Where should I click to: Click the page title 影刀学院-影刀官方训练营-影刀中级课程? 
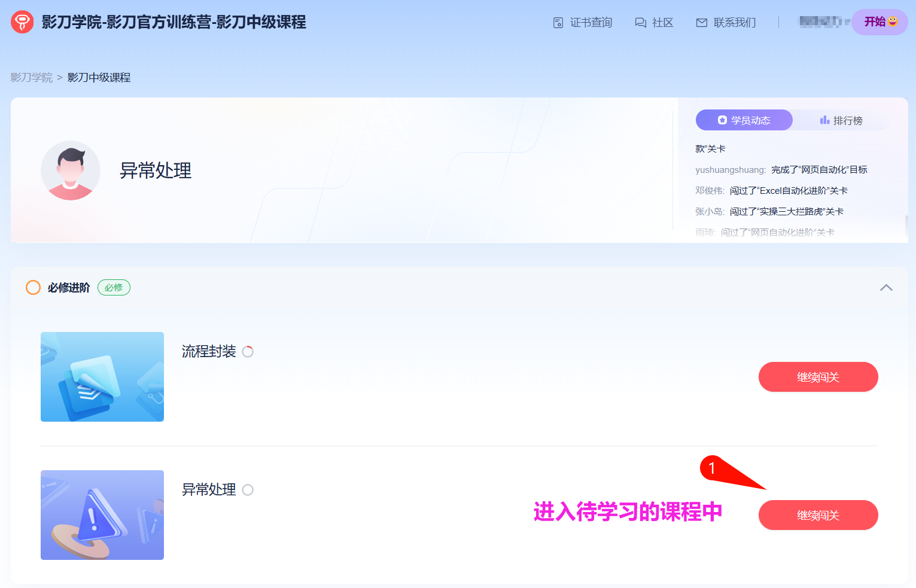pos(174,22)
